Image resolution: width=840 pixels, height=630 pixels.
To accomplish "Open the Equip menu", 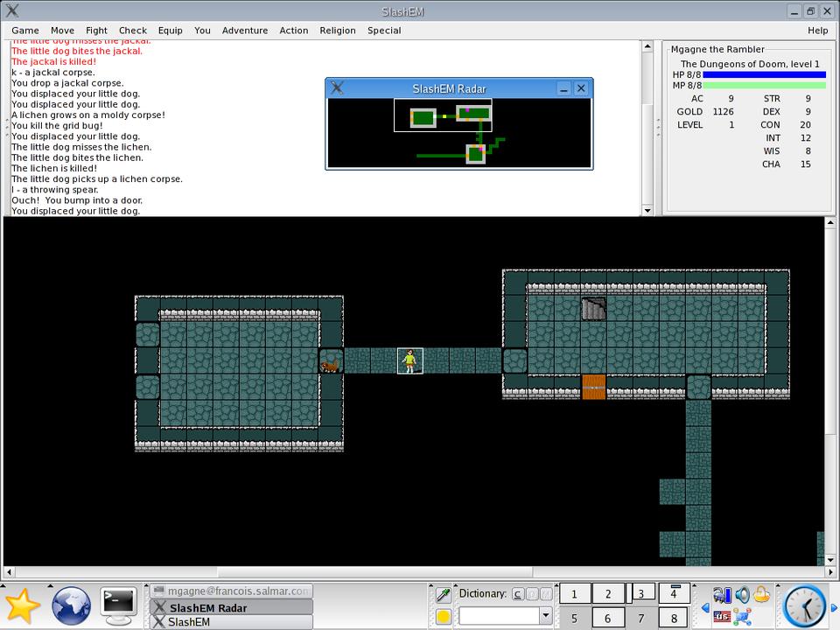I will click(170, 30).
